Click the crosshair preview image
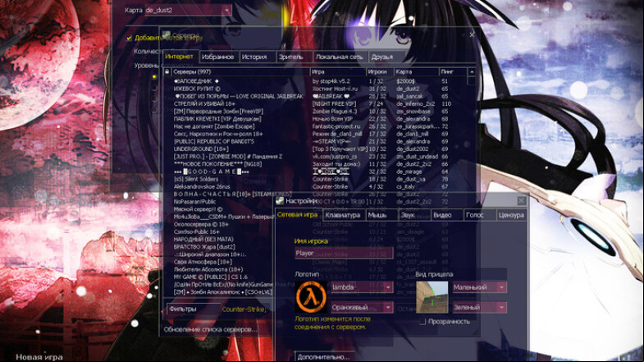Viewport: 644px width, 362px height. click(x=432, y=297)
